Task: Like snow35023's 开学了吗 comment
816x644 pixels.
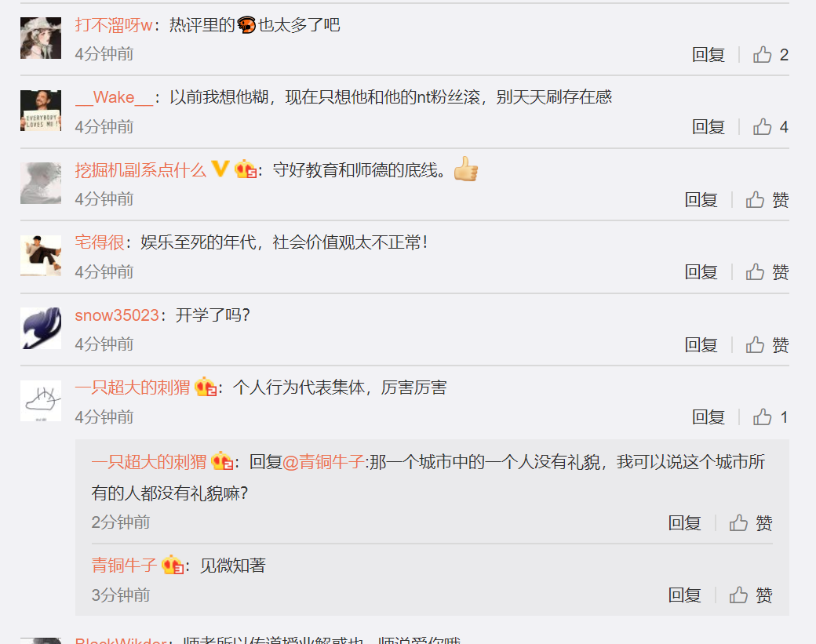Action: click(x=755, y=344)
